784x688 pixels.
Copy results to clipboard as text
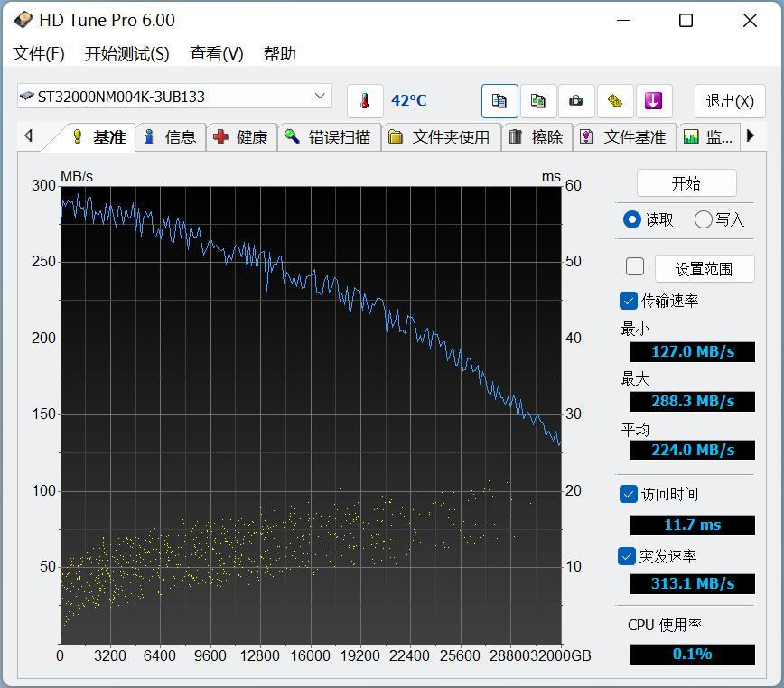499,101
